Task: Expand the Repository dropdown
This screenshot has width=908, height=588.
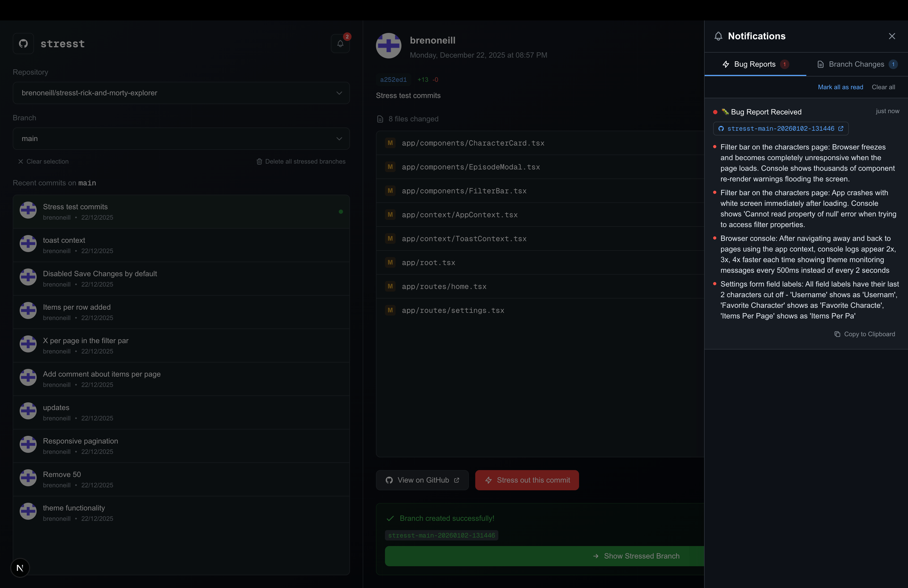Action: (x=181, y=93)
